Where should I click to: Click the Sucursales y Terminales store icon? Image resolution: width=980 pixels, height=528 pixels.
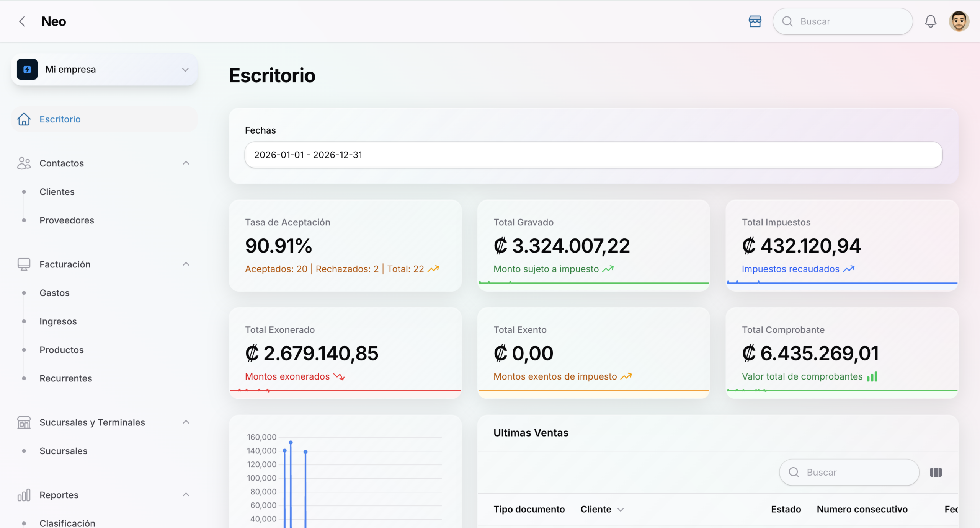point(24,422)
